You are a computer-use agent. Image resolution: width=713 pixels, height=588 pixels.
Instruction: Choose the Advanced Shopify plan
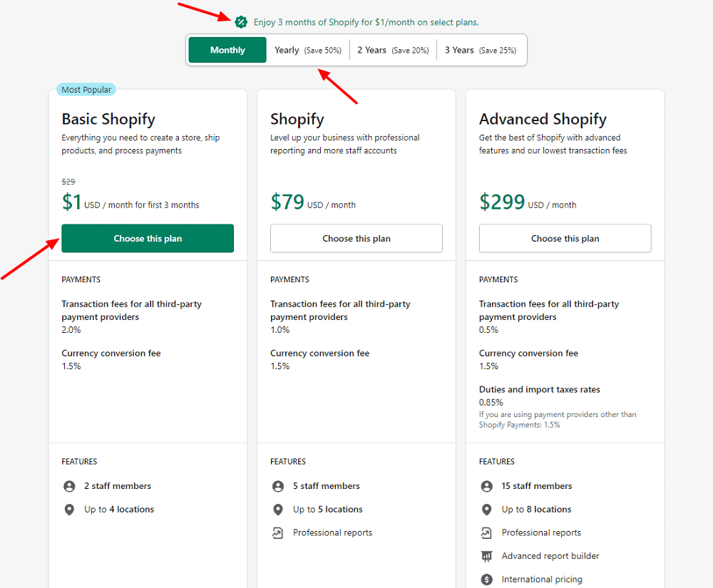(x=565, y=238)
